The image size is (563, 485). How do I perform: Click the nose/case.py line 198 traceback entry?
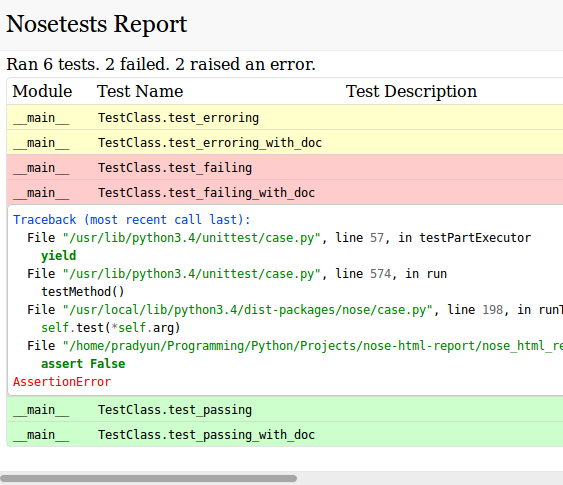(x=295, y=310)
